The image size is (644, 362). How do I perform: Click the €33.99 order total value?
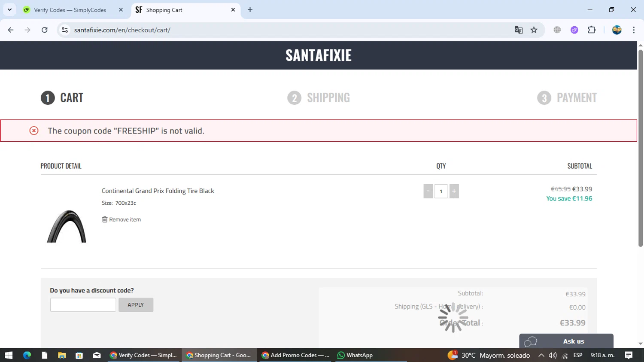[x=572, y=323]
